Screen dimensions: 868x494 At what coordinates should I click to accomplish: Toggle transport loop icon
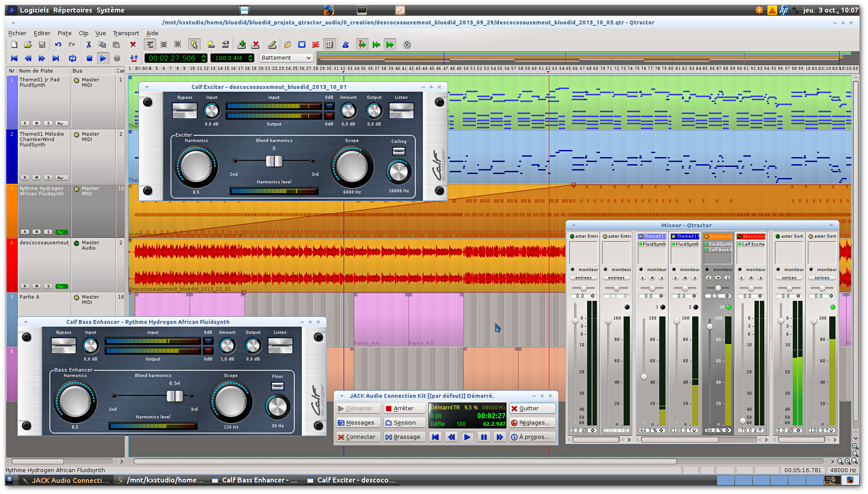pos(73,58)
